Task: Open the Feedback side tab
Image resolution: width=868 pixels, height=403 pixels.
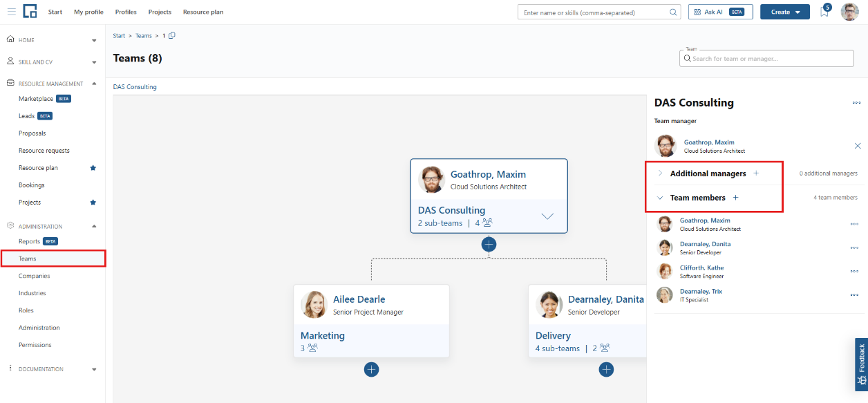Action: pyautogui.click(x=861, y=364)
